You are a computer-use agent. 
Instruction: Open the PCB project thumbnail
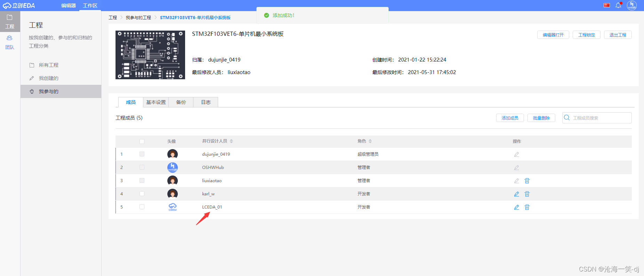(x=150, y=55)
